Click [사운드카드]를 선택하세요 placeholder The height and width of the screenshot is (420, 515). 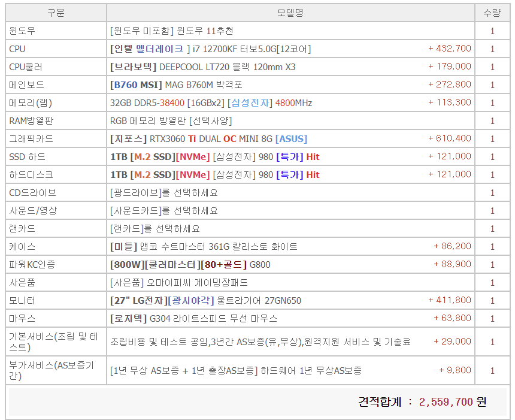[x=164, y=211]
